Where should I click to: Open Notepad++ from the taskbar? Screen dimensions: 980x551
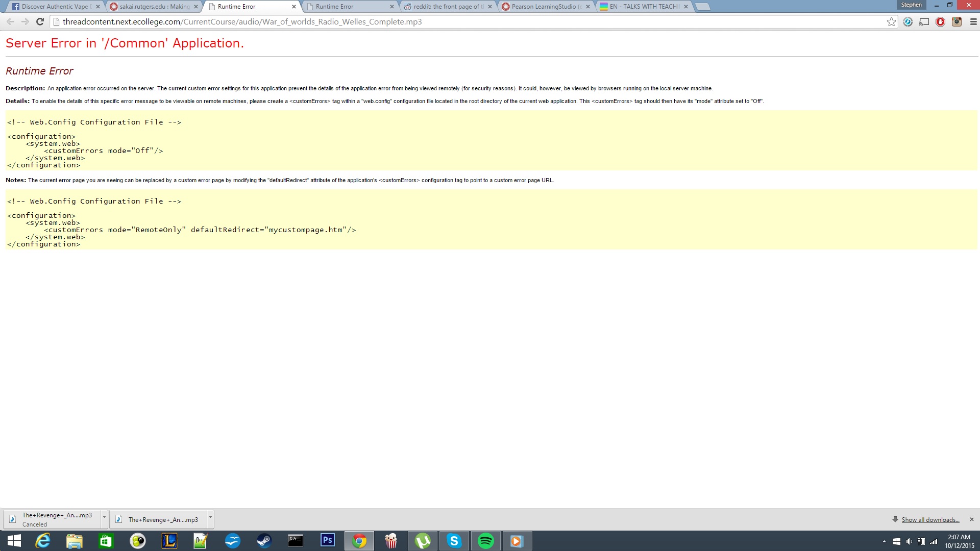tap(201, 541)
